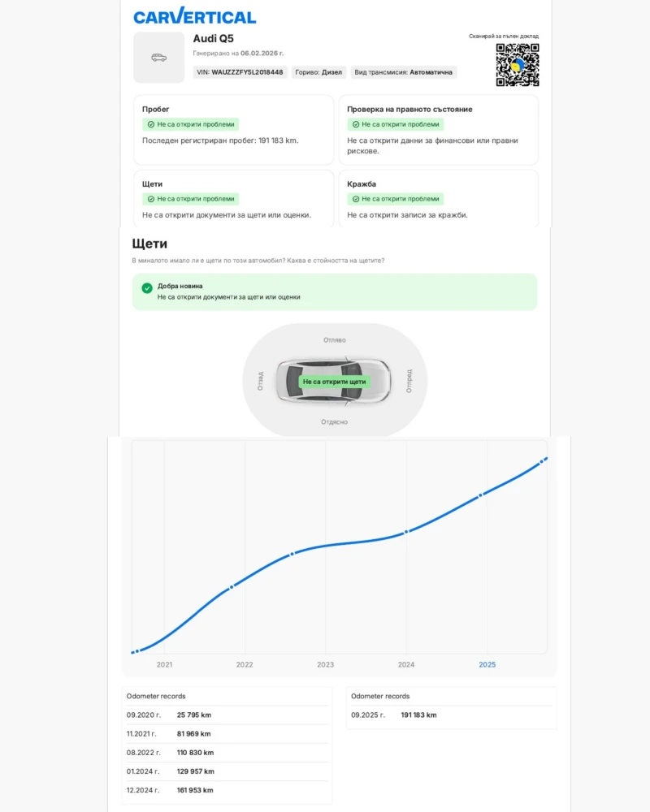Click the check icon in the Кражба status badge

click(x=355, y=199)
